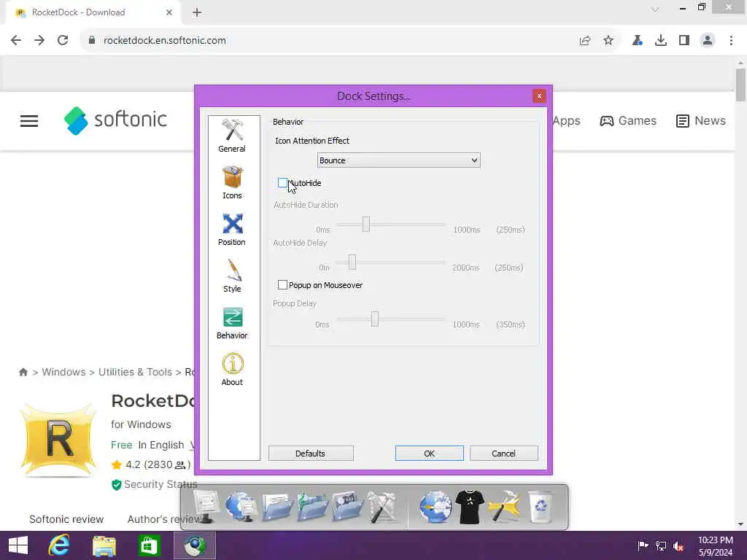Close the Dock Settings dialog

[x=539, y=96]
